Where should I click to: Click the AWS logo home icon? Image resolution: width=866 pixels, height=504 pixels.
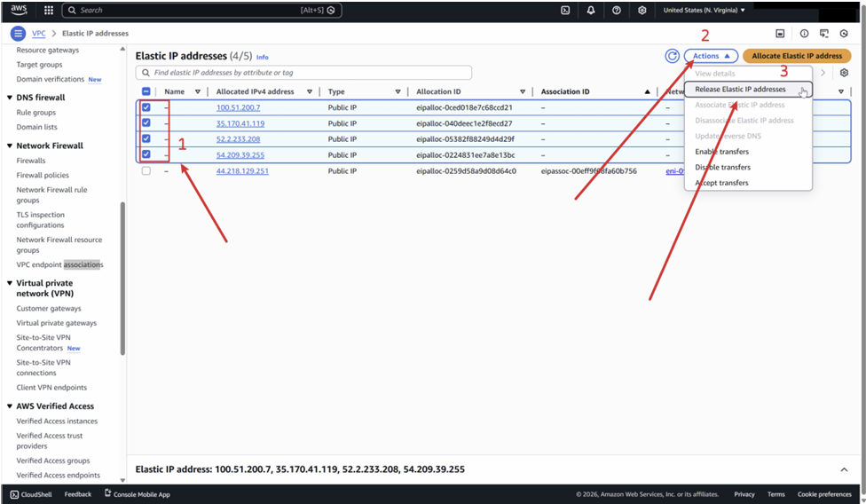[x=19, y=11]
